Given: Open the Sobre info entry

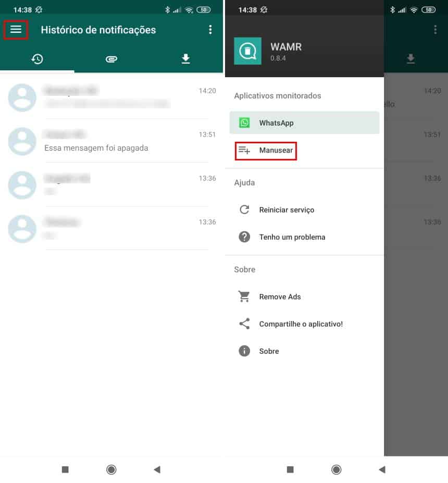Looking at the screenshot, I should [304, 351].
